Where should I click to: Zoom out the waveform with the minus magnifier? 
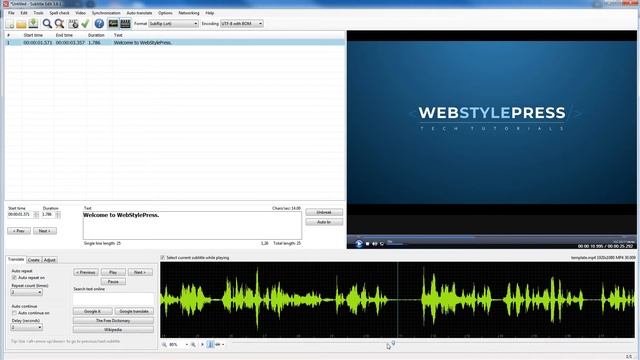point(164,345)
